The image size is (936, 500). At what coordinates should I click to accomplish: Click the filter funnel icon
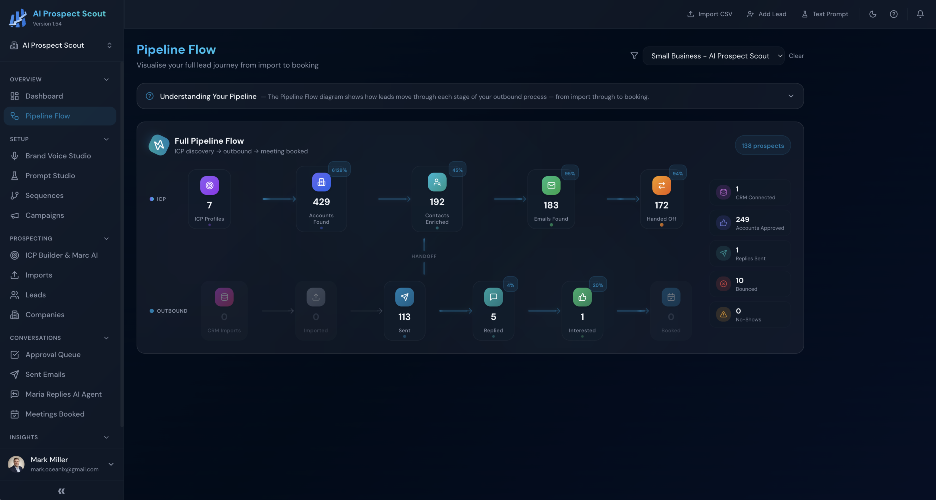click(634, 55)
